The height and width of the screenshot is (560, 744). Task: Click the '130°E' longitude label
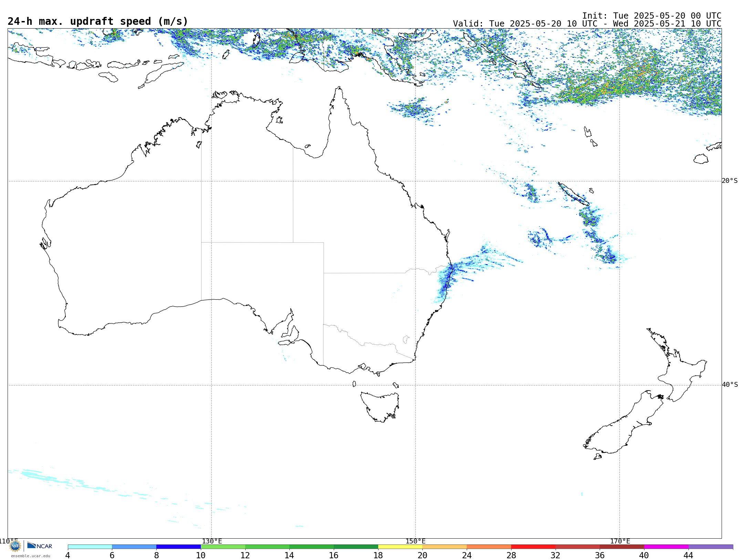212,541
